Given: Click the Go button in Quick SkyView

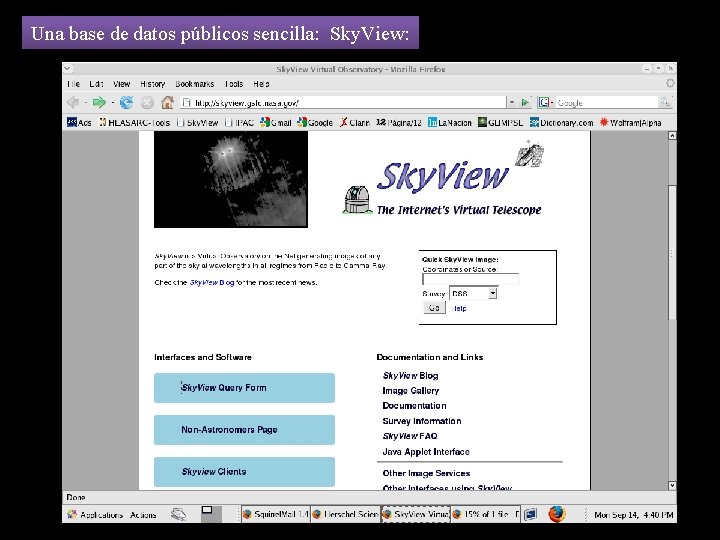Looking at the screenshot, I should click(434, 308).
